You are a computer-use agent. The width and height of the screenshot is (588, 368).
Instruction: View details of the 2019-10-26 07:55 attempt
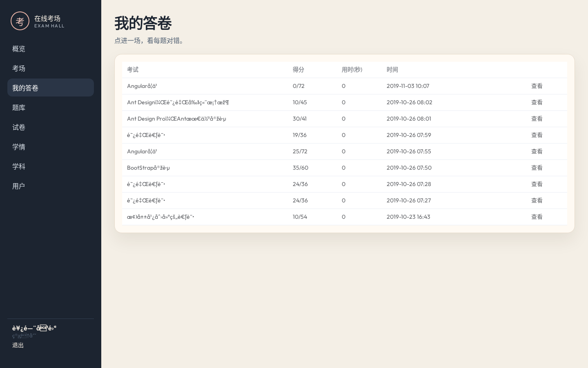537,151
